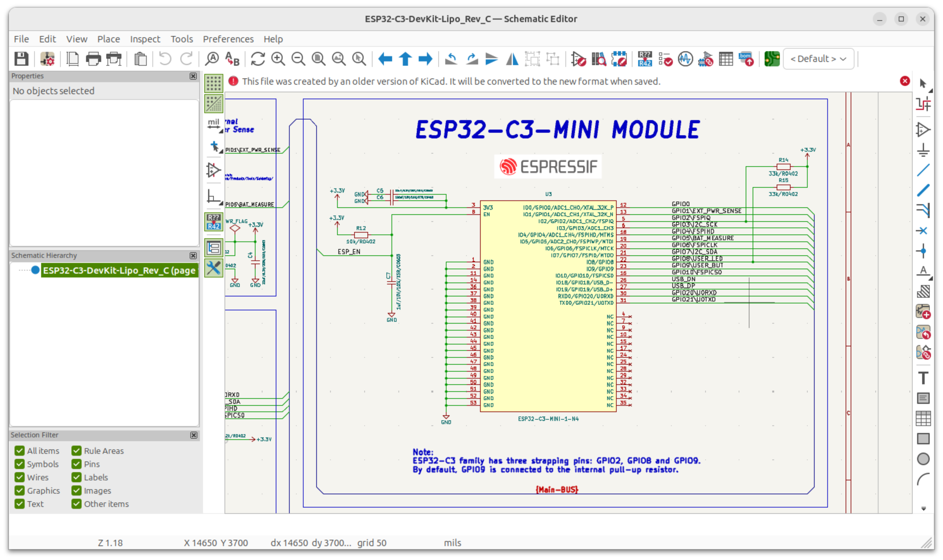The image size is (943, 560).
Task: Close the Properties panel
Action: pyautogui.click(x=193, y=76)
